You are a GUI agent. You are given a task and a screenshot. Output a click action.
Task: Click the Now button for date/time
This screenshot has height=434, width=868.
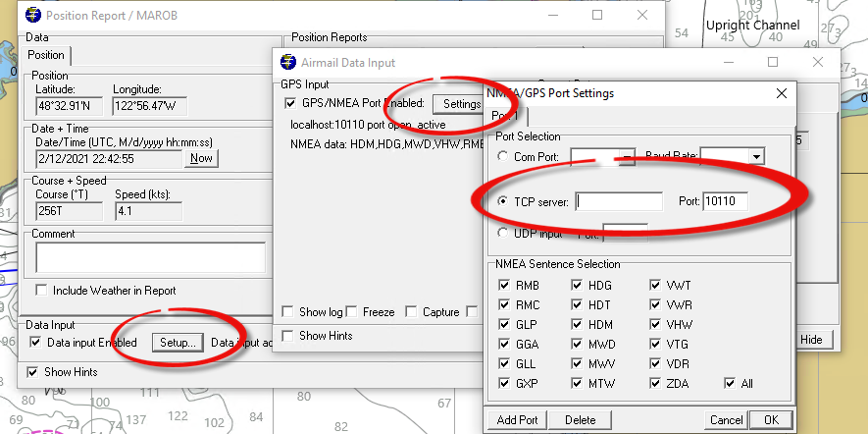pyautogui.click(x=201, y=158)
